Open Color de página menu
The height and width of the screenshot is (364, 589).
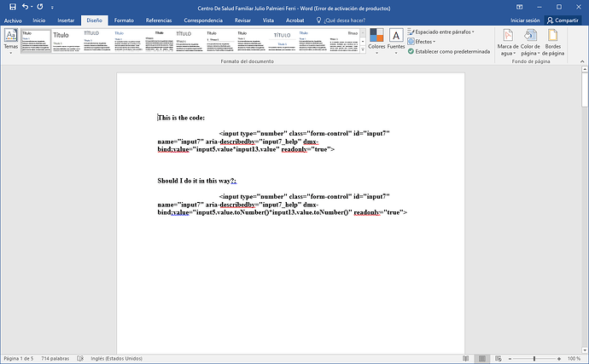530,43
